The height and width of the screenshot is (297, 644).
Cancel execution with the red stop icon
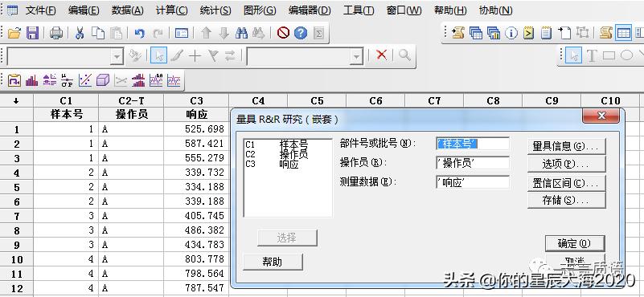(x=283, y=33)
